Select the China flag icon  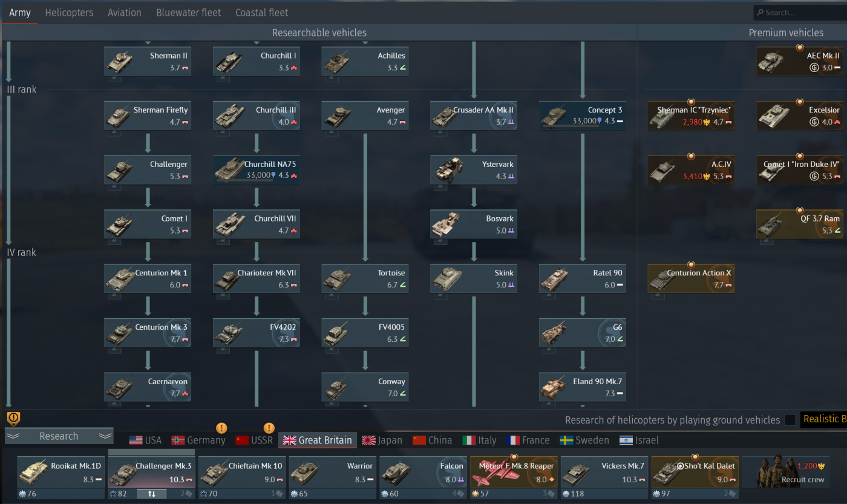419,440
